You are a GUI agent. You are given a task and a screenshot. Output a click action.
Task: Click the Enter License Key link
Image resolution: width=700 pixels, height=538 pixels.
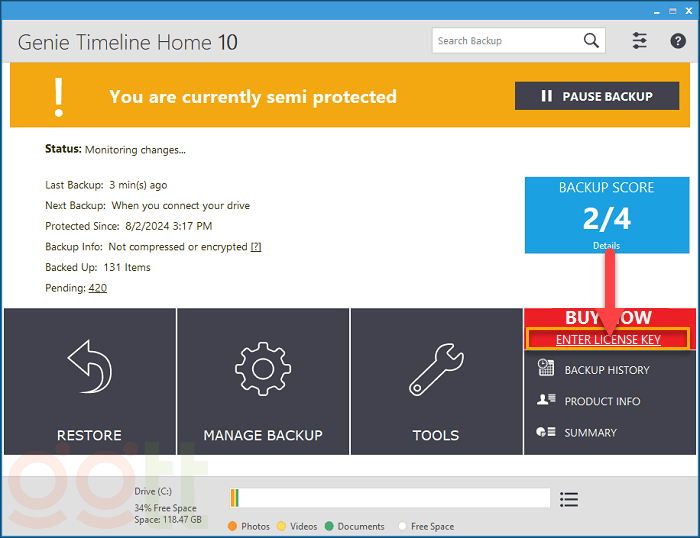tap(608, 340)
